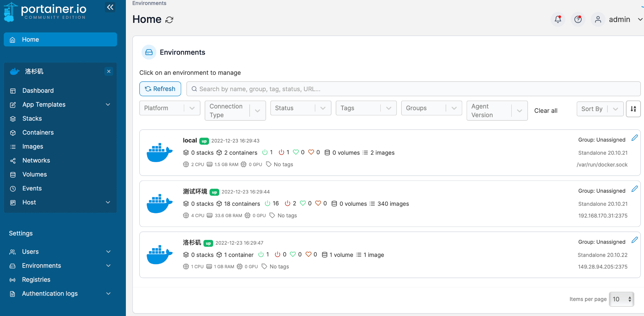The width and height of the screenshot is (644, 316).
Task: Click the Portainer.io logo
Action: click(x=45, y=12)
